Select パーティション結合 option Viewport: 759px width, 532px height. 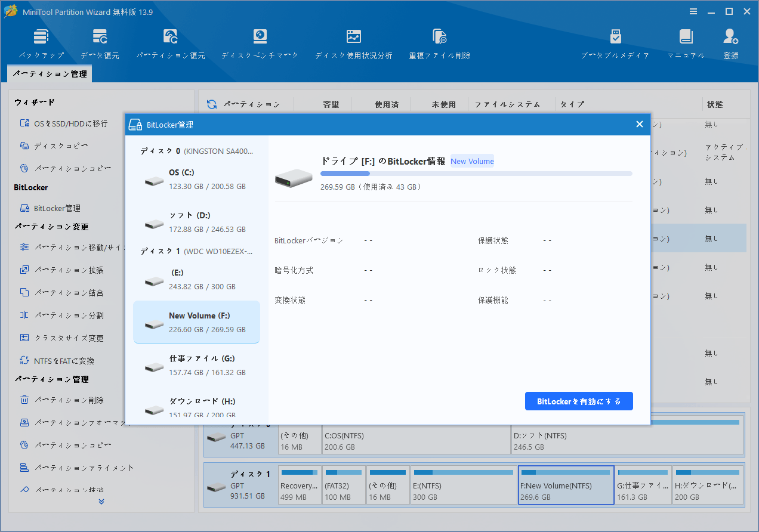(62, 293)
